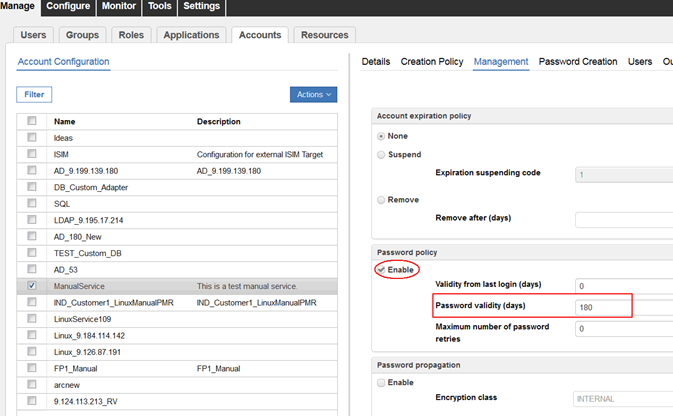Check the IND_Customer1_LinuxManualPMR row checkbox

pyautogui.click(x=32, y=302)
